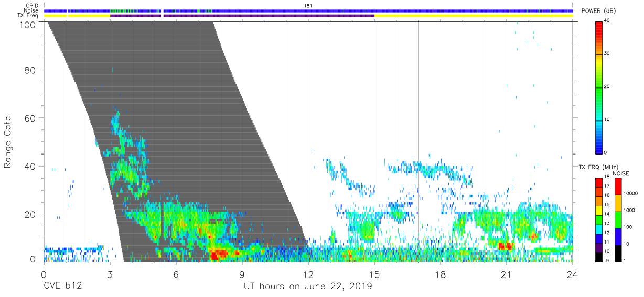This screenshot has width=644, height=297.
Task: Click the Range Gate y-axis title
Action: (8, 142)
